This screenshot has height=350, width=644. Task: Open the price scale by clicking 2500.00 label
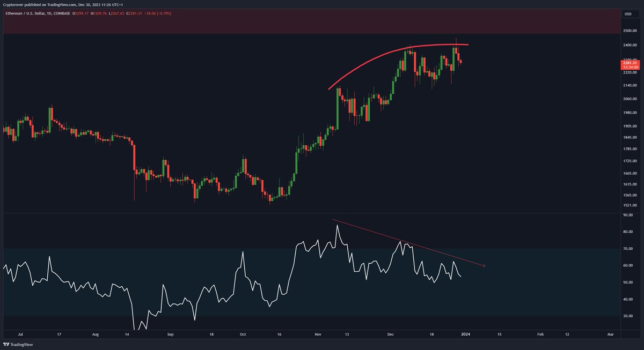(629, 31)
